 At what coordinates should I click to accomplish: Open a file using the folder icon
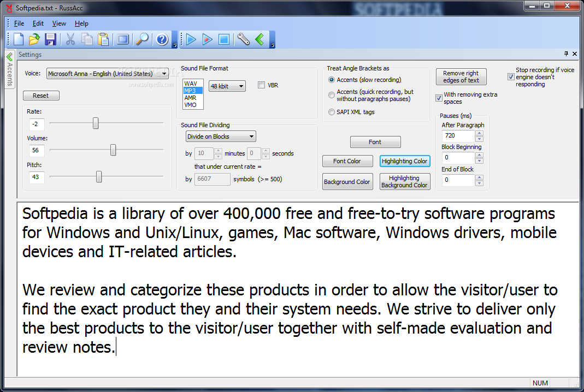34,39
